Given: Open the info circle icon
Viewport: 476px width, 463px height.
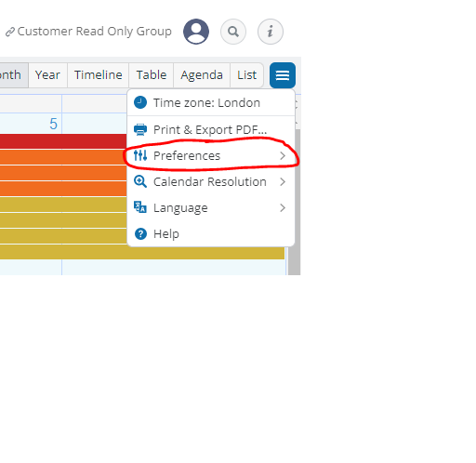Looking at the screenshot, I should tap(271, 32).
